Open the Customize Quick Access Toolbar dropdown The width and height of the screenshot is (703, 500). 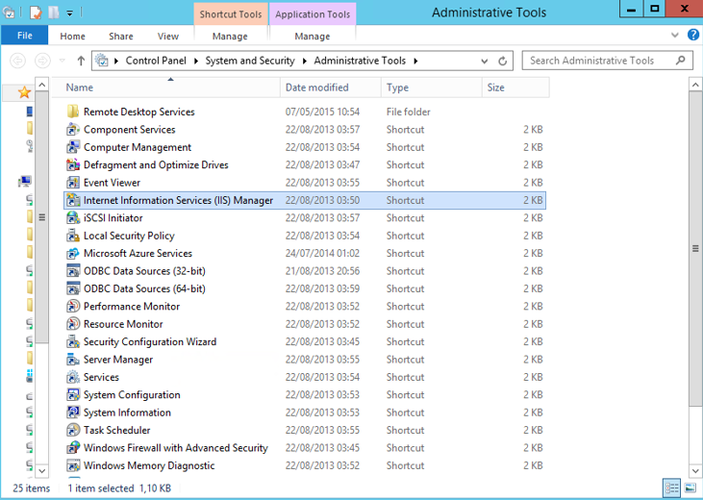[x=70, y=13]
